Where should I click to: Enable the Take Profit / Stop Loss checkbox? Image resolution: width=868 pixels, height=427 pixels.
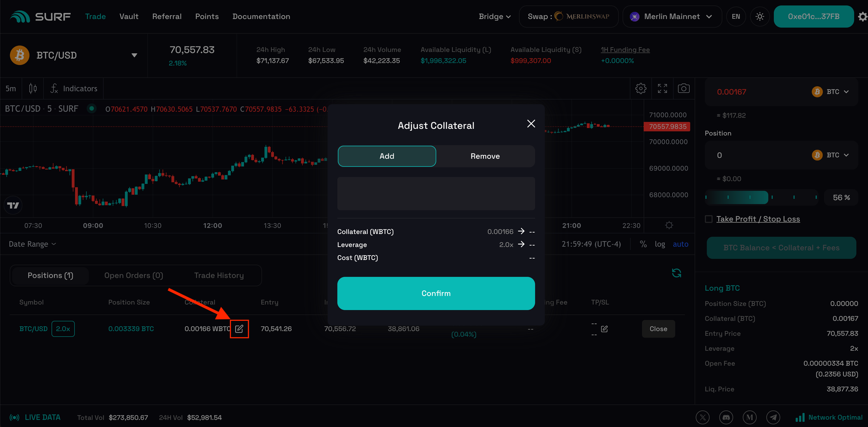[709, 219]
